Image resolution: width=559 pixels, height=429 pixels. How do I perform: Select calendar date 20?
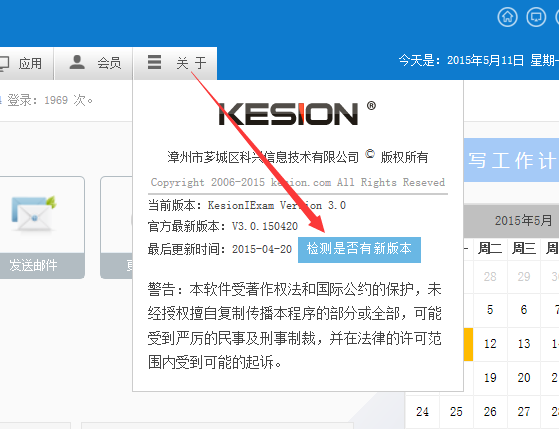(524, 378)
